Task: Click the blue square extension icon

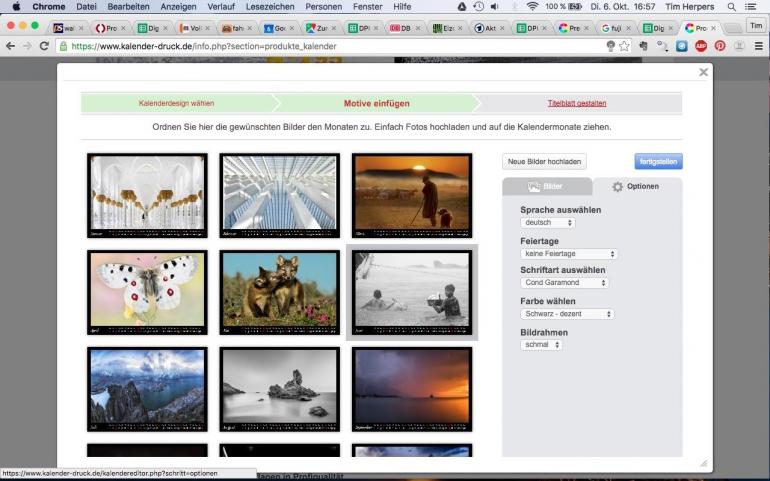Action: tap(682, 46)
